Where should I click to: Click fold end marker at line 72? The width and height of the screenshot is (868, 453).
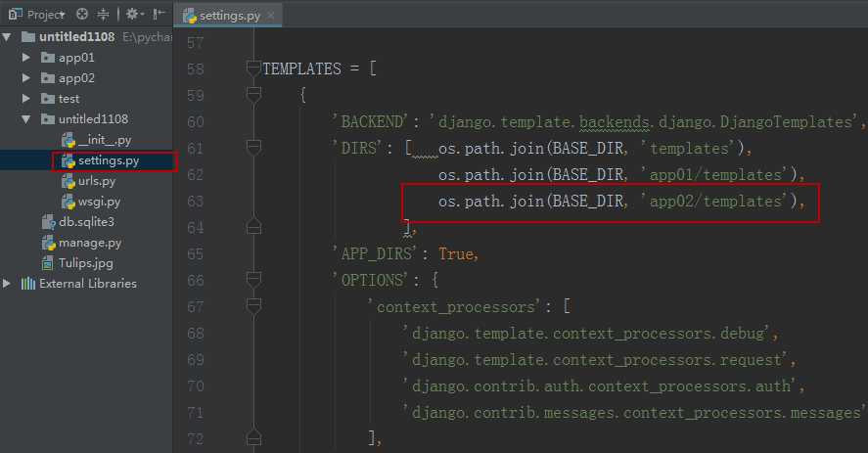point(253,438)
